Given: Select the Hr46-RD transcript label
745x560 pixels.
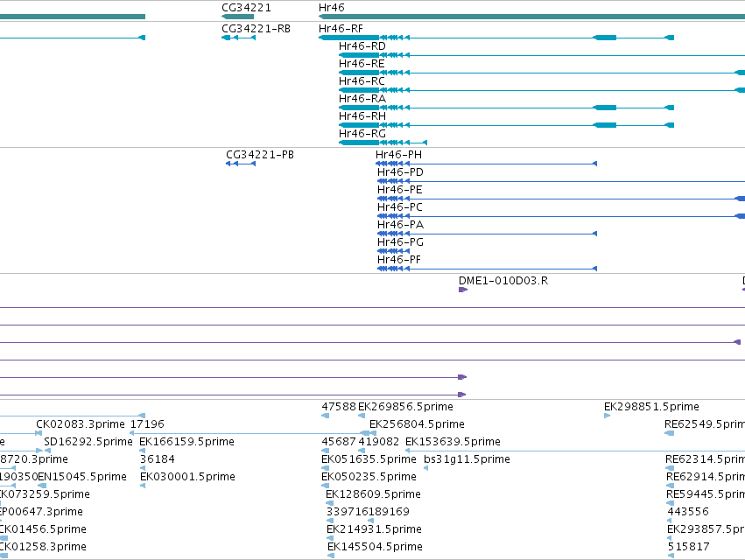Looking at the screenshot, I should click(x=362, y=46).
